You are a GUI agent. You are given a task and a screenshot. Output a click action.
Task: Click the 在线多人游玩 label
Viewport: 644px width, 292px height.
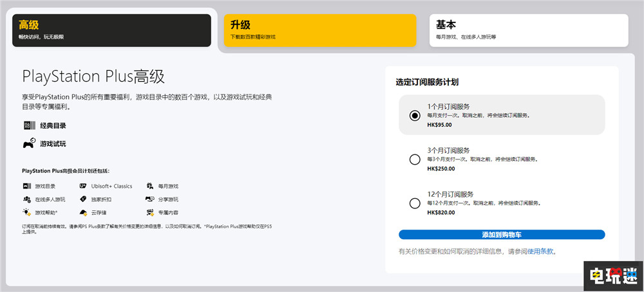click(50, 200)
